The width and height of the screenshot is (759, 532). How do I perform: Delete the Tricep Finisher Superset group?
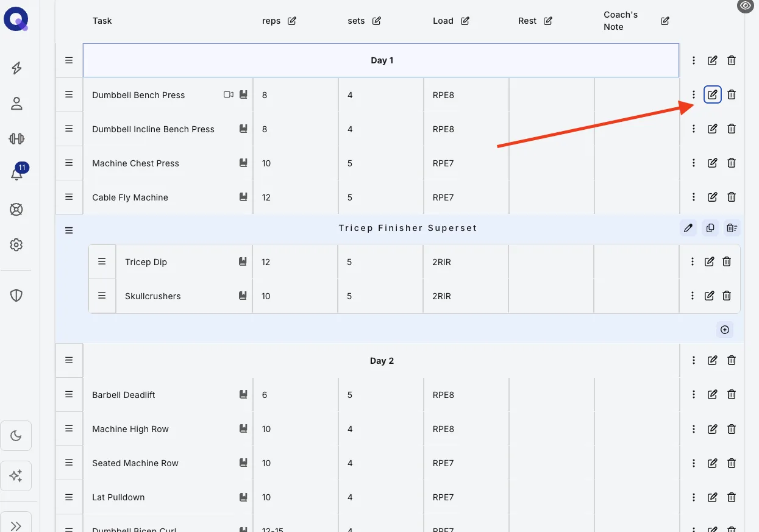pos(732,228)
